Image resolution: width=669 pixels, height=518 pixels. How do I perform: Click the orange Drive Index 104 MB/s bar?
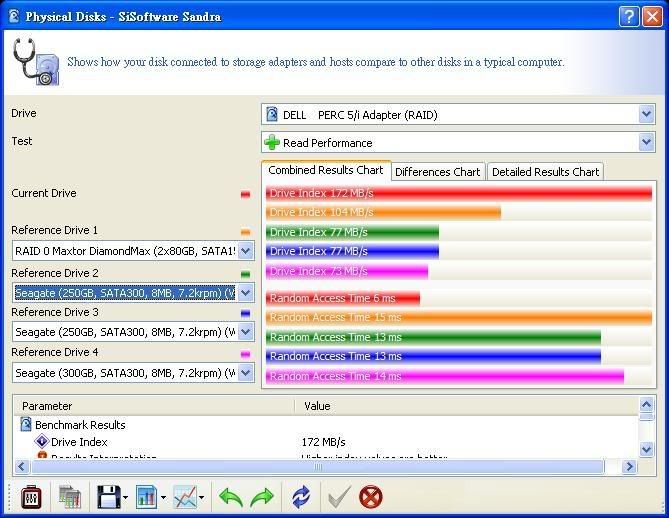click(383, 212)
